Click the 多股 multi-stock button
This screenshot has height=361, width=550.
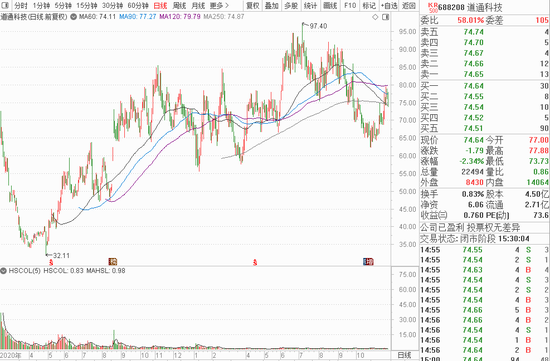coord(291,6)
